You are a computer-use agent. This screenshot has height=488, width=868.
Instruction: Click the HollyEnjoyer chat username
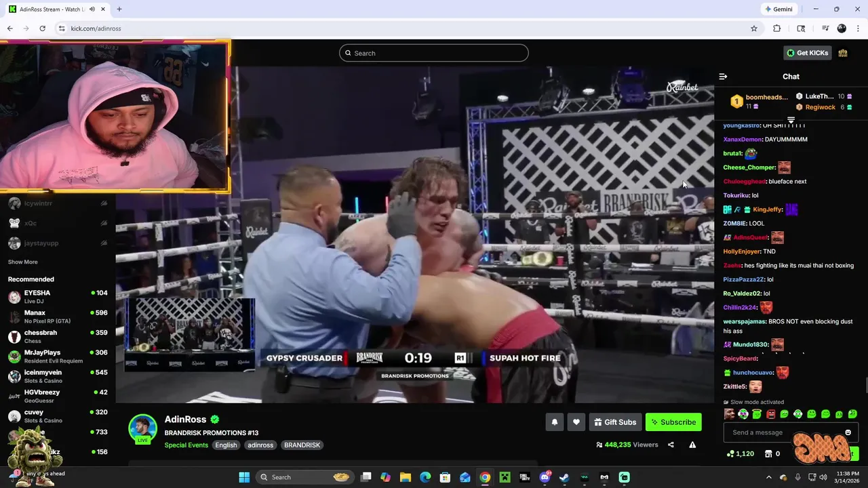742,251
